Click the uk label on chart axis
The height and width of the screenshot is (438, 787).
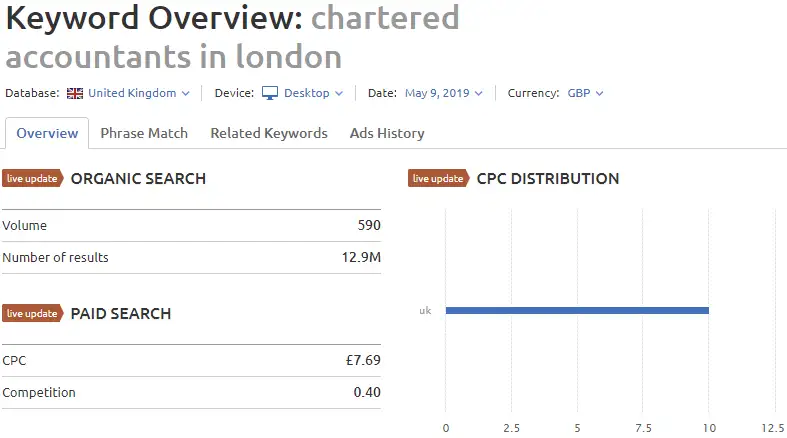click(x=425, y=311)
